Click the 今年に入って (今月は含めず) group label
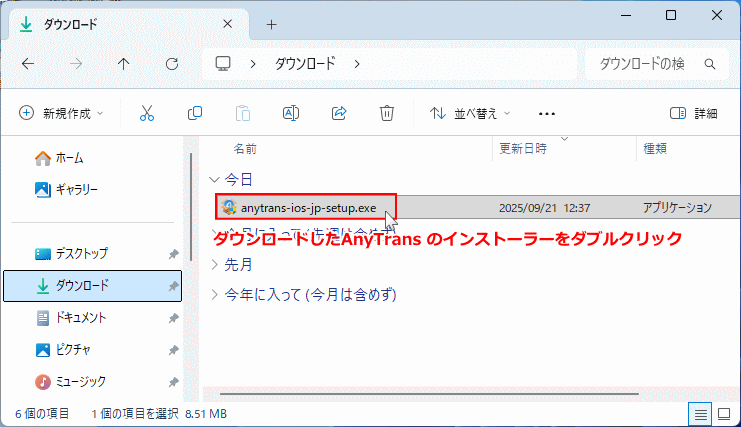 pos(310,295)
